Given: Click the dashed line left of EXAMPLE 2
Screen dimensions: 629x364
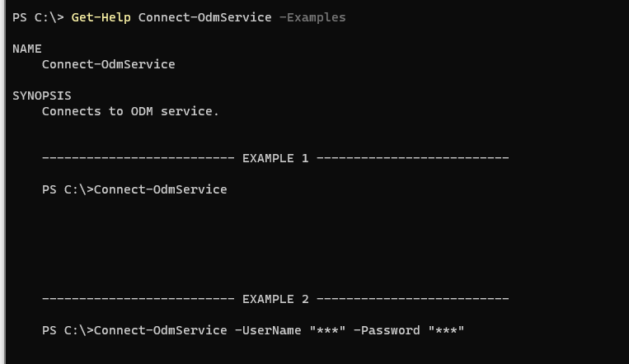Looking at the screenshot, I should 138,299.
